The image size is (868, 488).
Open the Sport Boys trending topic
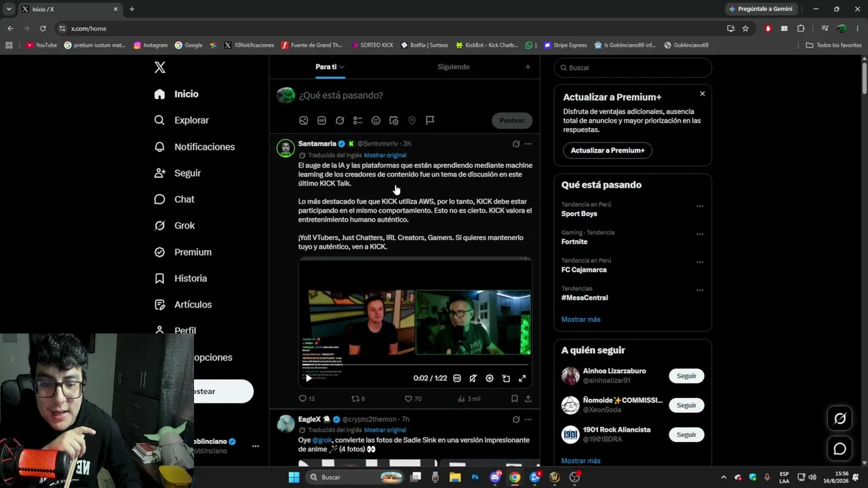(579, 213)
